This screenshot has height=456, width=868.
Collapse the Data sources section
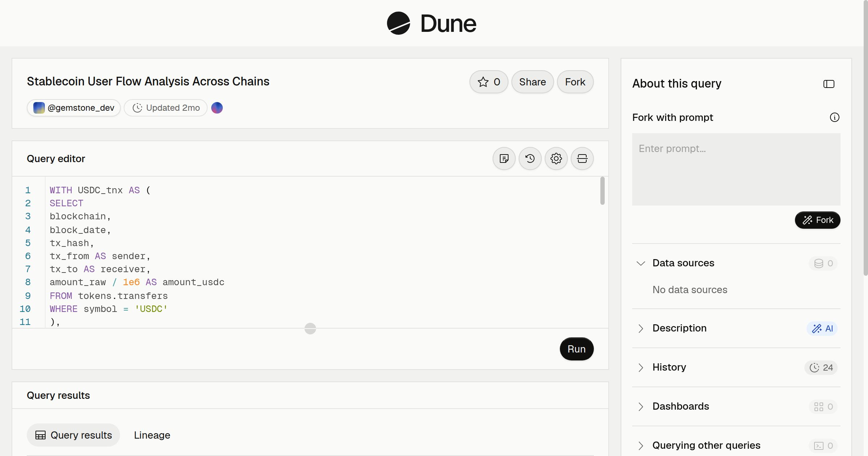(x=641, y=263)
